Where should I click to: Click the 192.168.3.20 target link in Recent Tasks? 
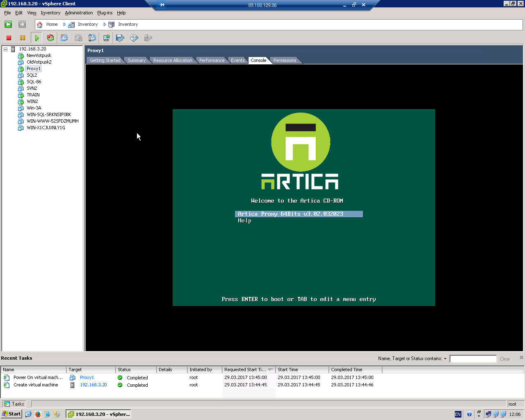pyautogui.click(x=94, y=385)
